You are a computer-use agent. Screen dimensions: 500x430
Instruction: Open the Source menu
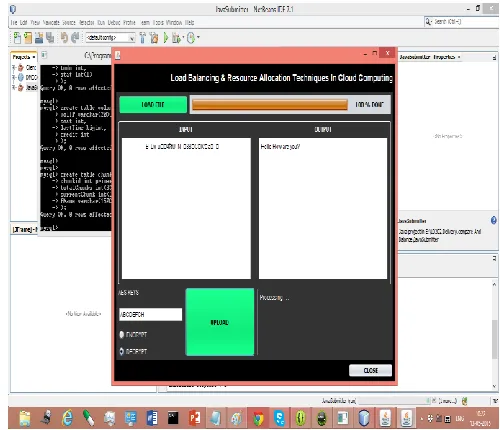point(69,22)
